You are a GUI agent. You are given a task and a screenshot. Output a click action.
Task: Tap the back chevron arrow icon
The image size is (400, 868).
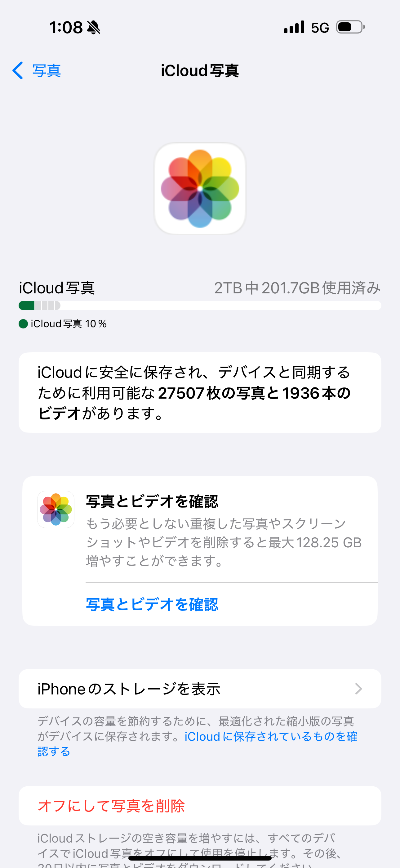(x=18, y=70)
